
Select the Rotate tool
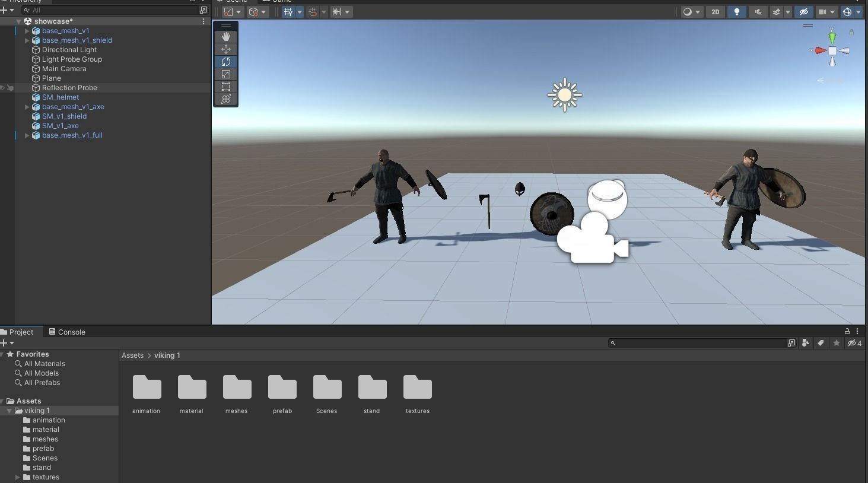(x=225, y=62)
